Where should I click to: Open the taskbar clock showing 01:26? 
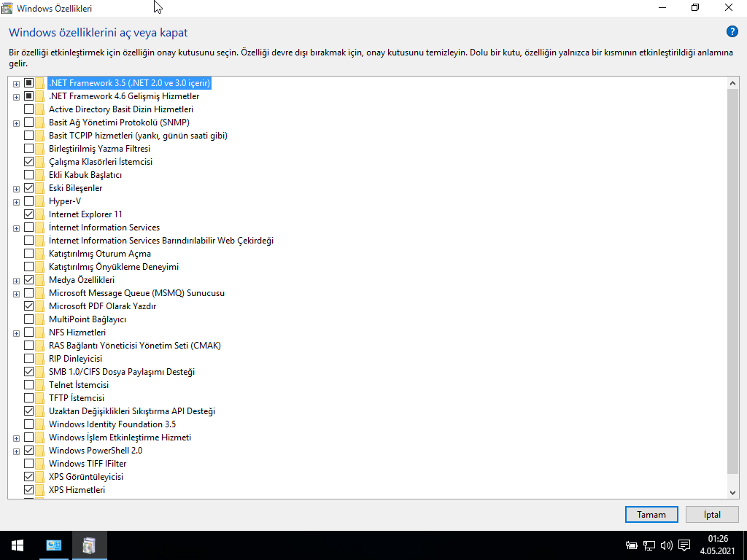pos(718,545)
